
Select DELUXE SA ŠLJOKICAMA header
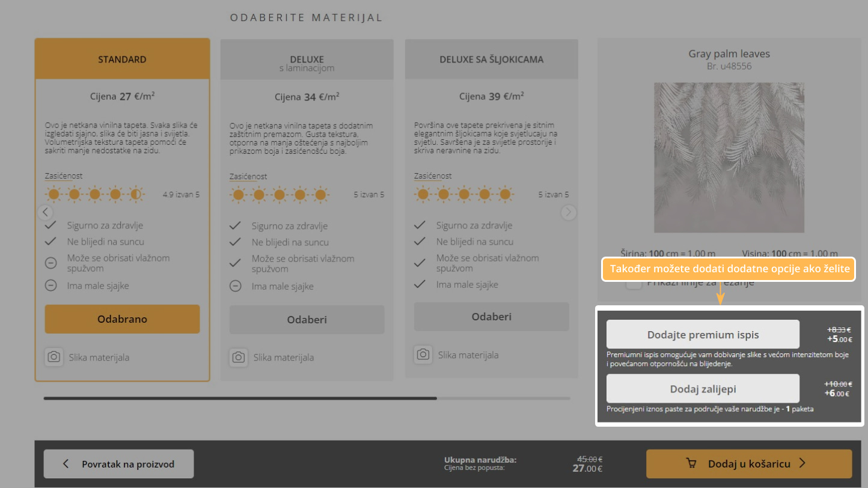[491, 59]
